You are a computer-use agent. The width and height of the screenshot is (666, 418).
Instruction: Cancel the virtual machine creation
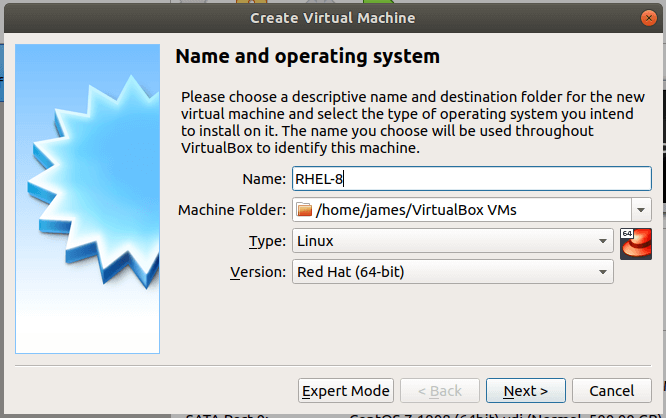[x=612, y=391]
